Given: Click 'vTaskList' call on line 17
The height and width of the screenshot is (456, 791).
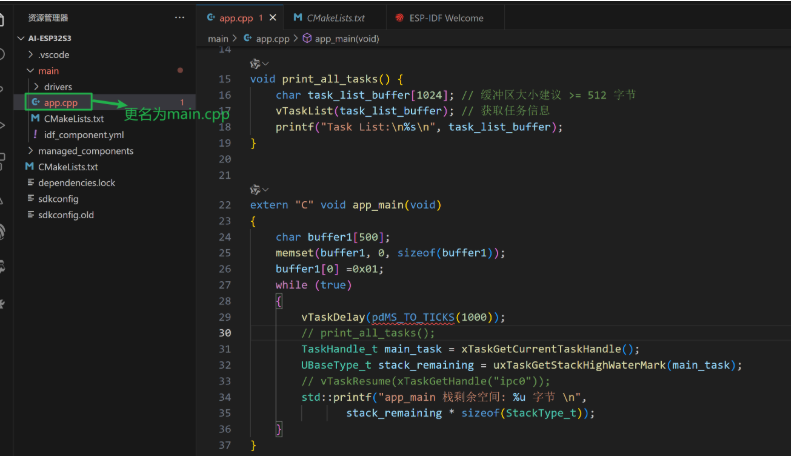Looking at the screenshot, I should pos(304,111).
